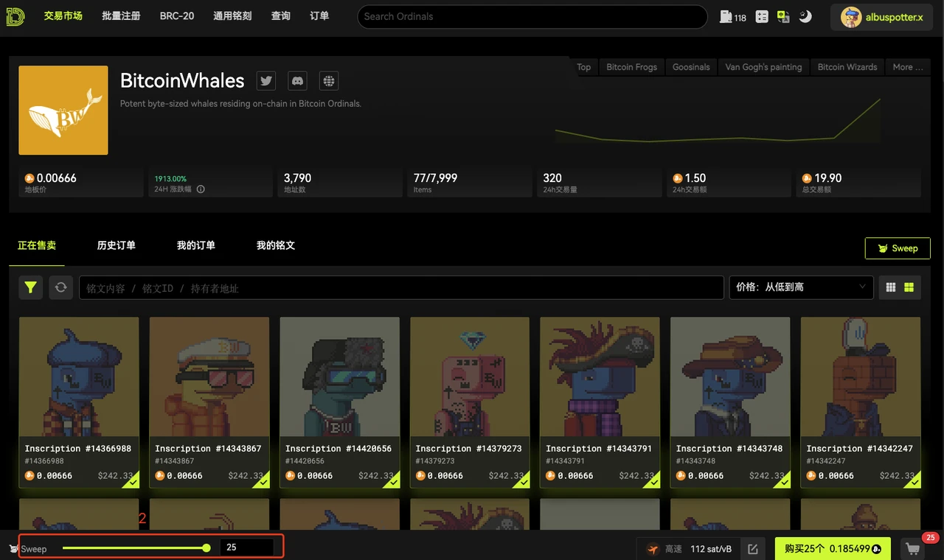This screenshot has width=944, height=560.
Task: Open thumbnail of Inscription #14342247
Action: pos(861,377)
